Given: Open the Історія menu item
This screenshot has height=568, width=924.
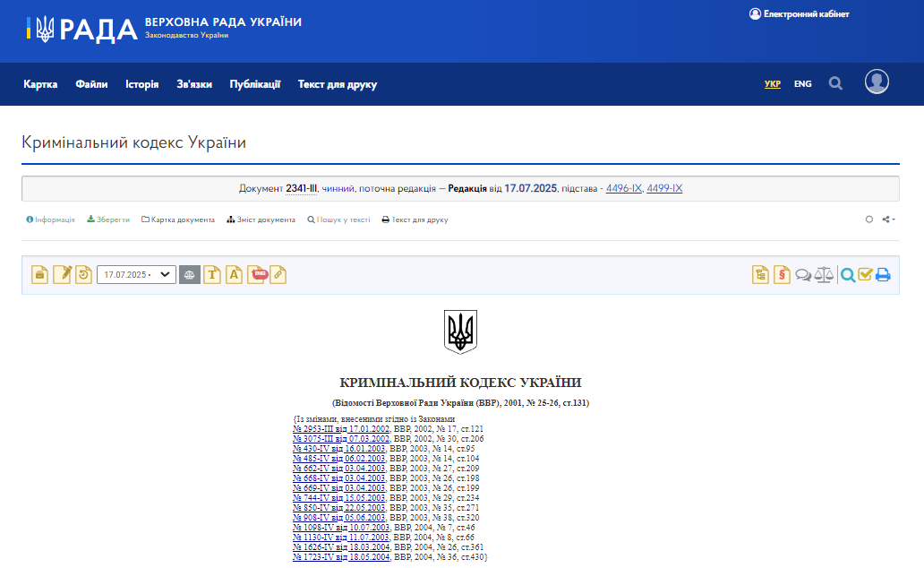Looking at the screenshot, I should pos(141,83).
